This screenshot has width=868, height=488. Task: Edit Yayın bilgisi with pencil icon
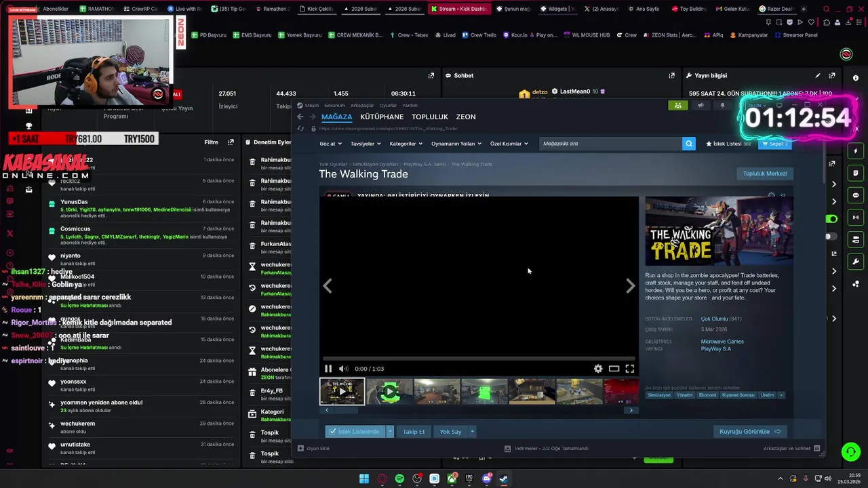click(x=818, y=75)
